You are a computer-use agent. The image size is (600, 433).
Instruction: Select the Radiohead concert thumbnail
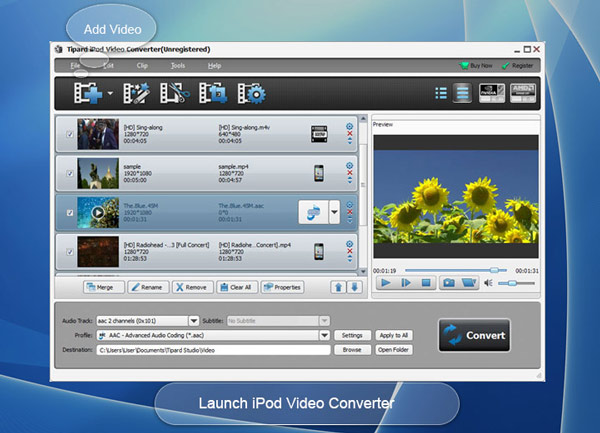point(98,252)
